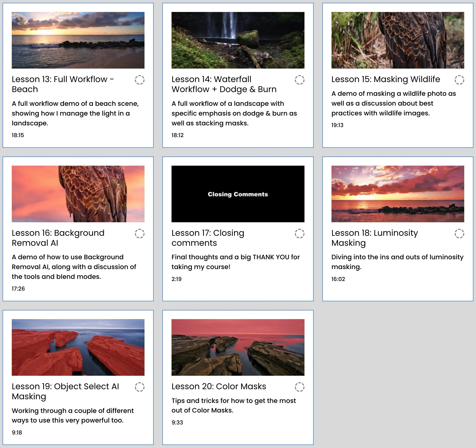Mark Lesson 14 Waterfall Workflow complete
Screen dimensions: 476x448
pos(299,80)
